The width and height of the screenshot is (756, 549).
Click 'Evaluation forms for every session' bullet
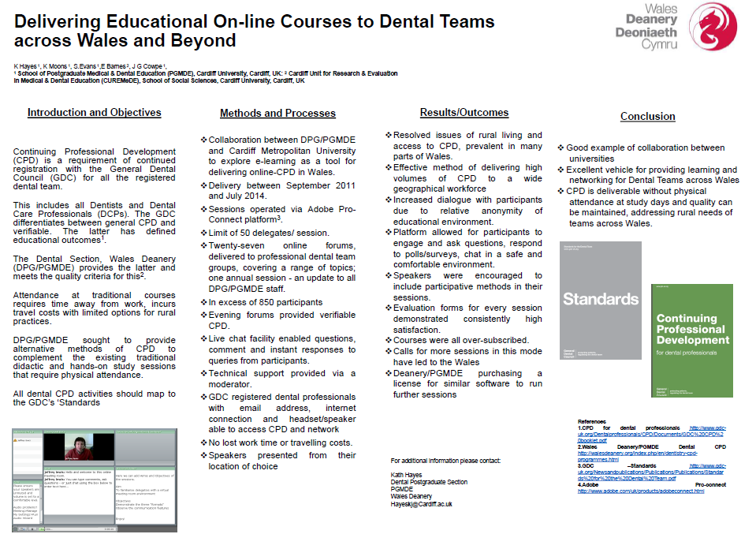(464, 319)
